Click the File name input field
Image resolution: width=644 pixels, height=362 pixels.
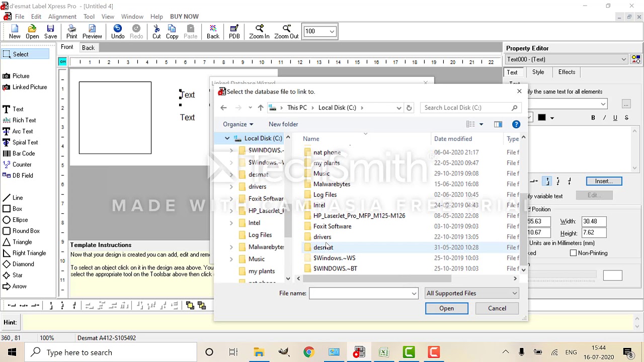point(360,294)
